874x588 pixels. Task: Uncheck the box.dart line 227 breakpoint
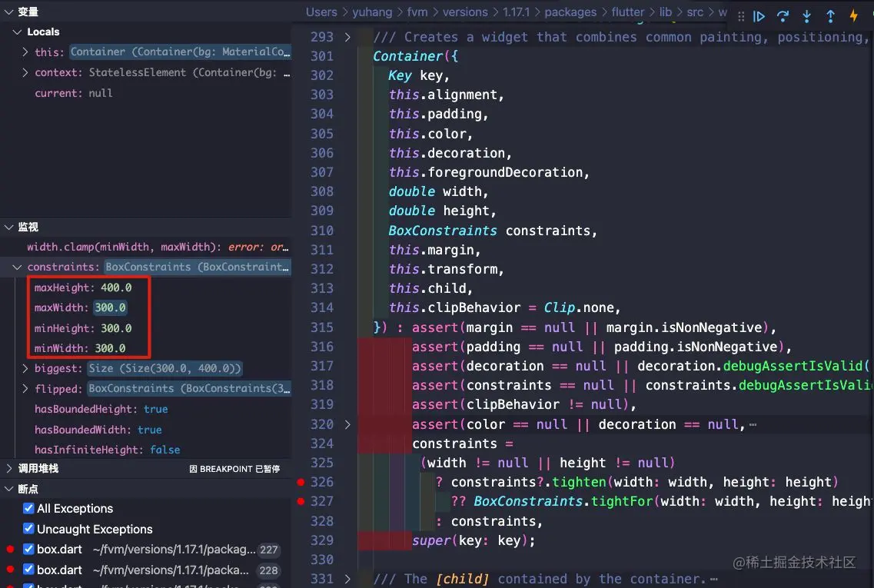tap(28, 549)
